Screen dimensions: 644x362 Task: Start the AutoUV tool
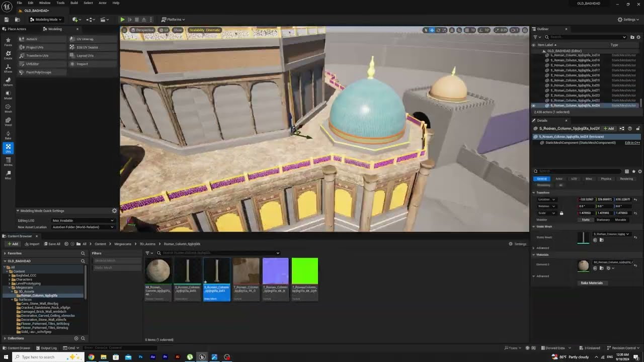coord(42,39)
